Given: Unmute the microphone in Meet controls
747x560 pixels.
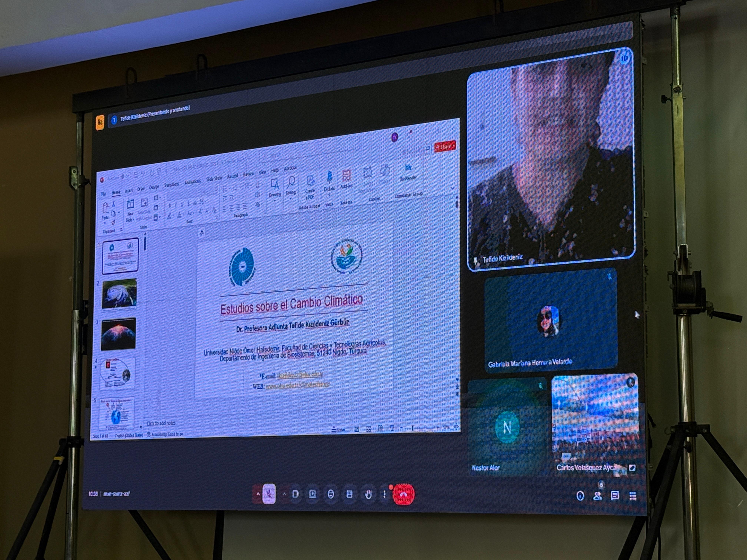Looking at the screenshot, I should click(269, 494).
